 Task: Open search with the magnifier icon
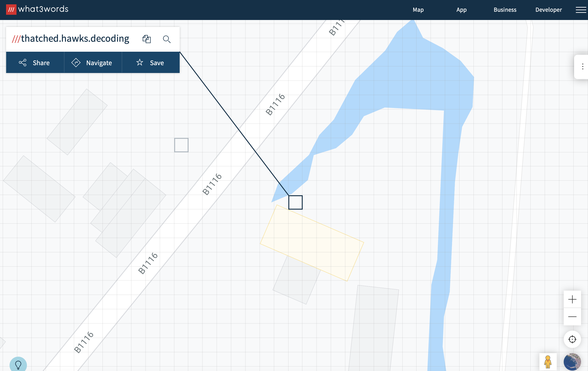click(167, 39)
